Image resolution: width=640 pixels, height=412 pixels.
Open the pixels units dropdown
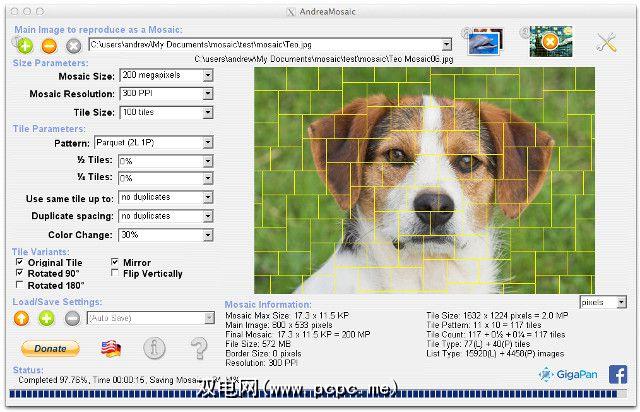pos(621,302)
